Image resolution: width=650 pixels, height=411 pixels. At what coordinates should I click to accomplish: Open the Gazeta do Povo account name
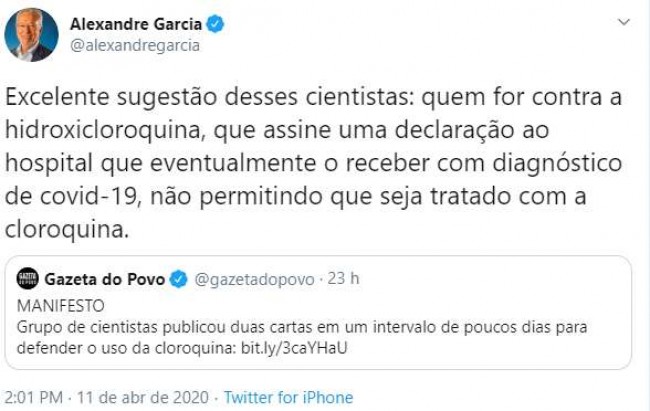click(104, 278)
